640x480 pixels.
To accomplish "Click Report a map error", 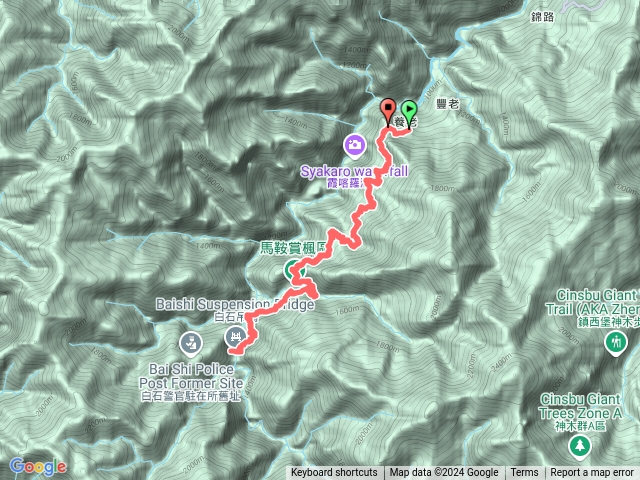I will pyautogui.click(x=591, y=473).
